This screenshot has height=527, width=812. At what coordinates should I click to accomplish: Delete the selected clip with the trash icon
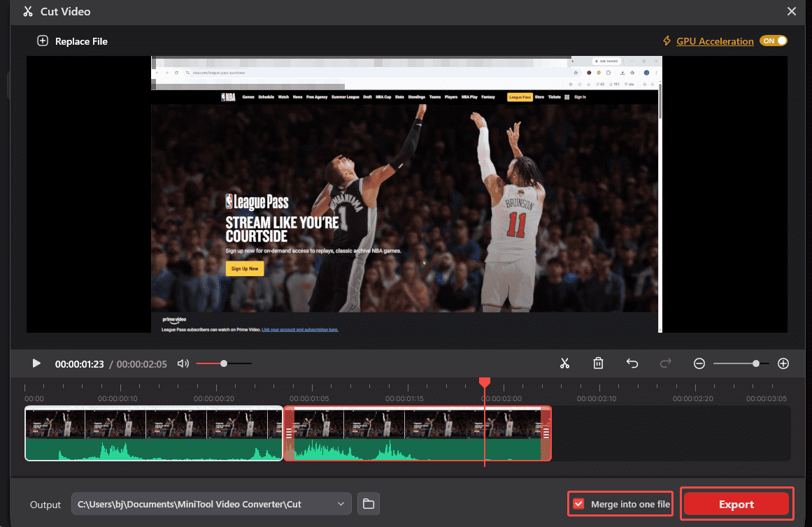point(598,363)
